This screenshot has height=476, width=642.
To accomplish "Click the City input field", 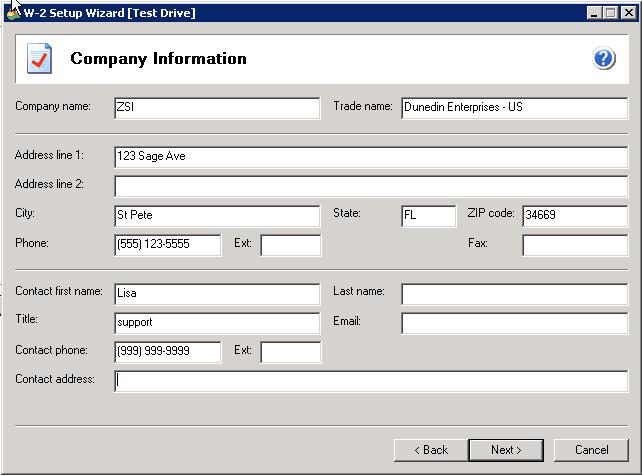I will (x=217, y=216).
